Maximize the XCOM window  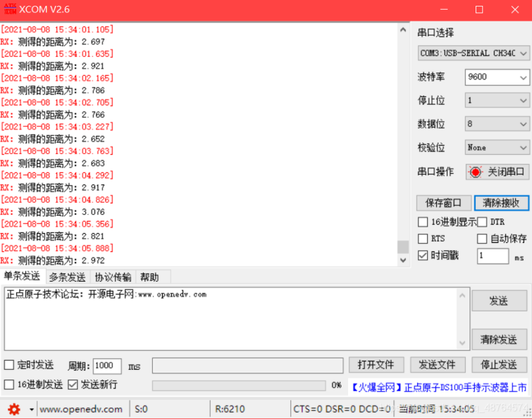(479, 10)
